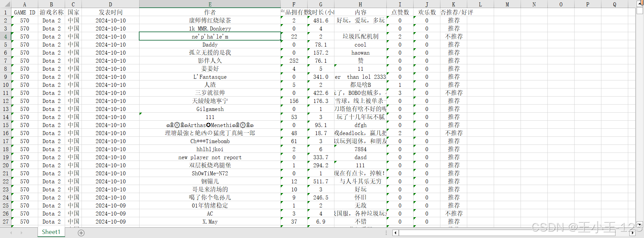Select '不推荐' cell in row 26
The image size is (644, 238).
pos(453,214)
